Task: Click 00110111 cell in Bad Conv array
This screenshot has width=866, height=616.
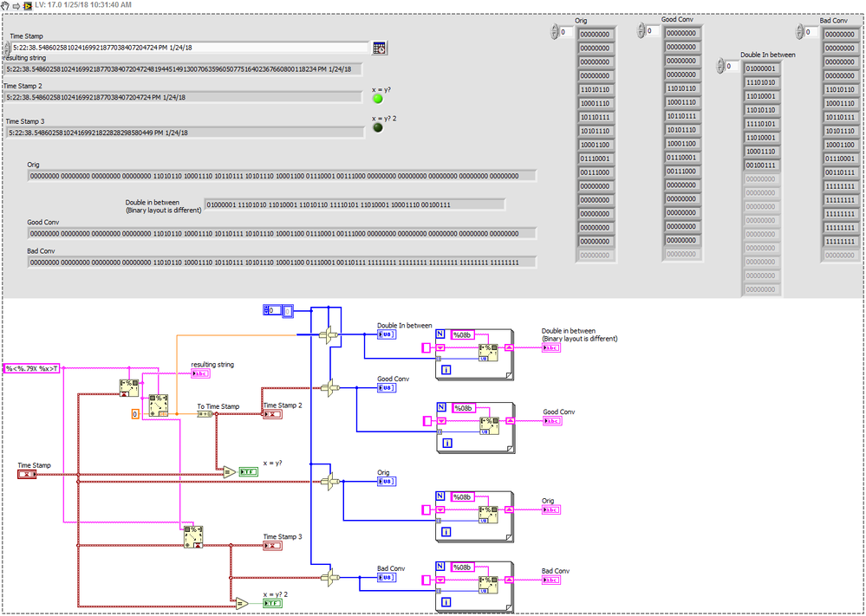Action: coord(840,172)
